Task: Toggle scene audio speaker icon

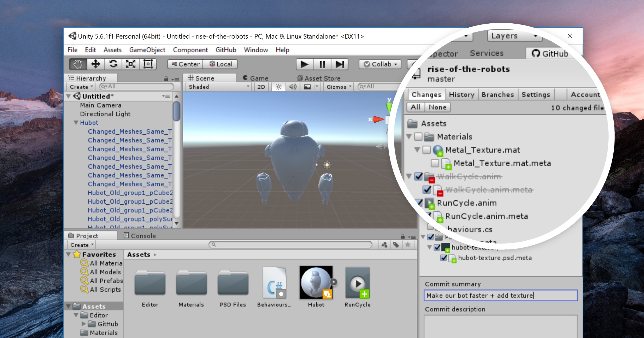Action: [x=293, y=87]
